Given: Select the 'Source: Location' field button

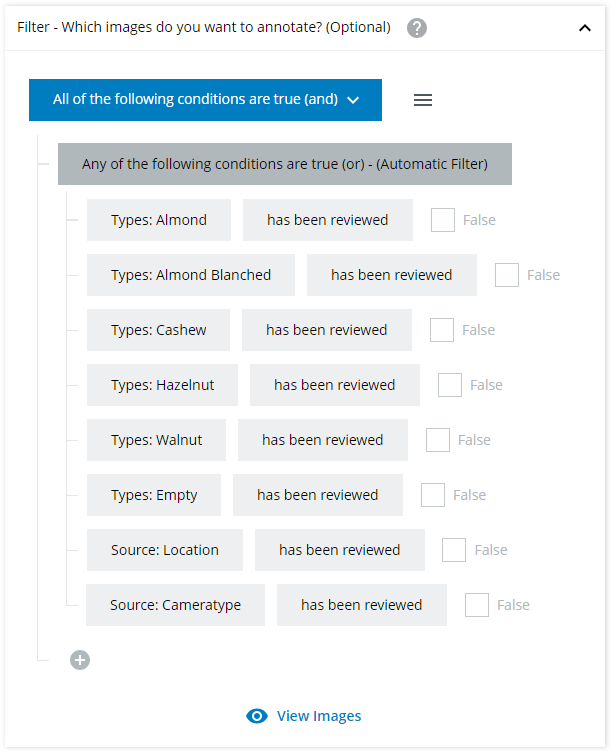Looking at the screenshot, I should (x=164, y=550).
